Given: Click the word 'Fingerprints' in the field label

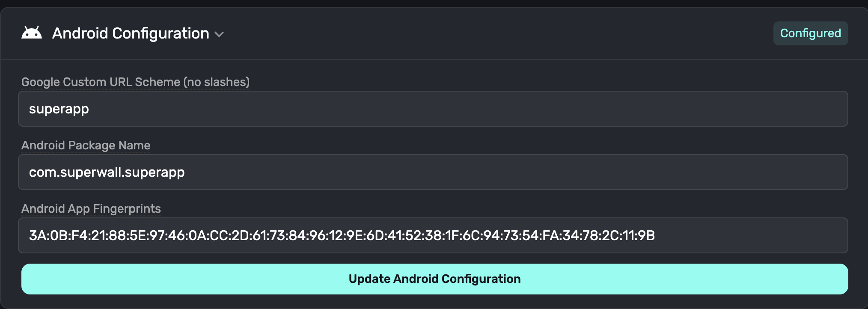Looking at the screenshot, I should click(x=127, y=208).
